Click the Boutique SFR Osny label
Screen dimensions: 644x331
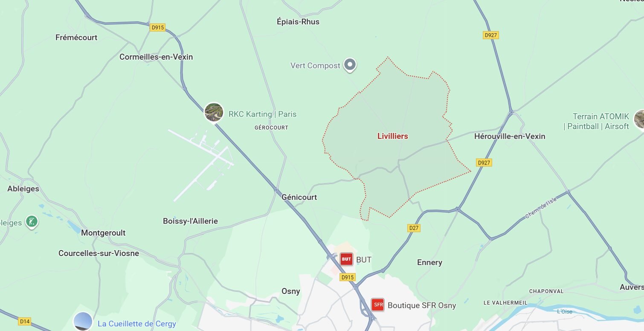click(x=422, y=305)
